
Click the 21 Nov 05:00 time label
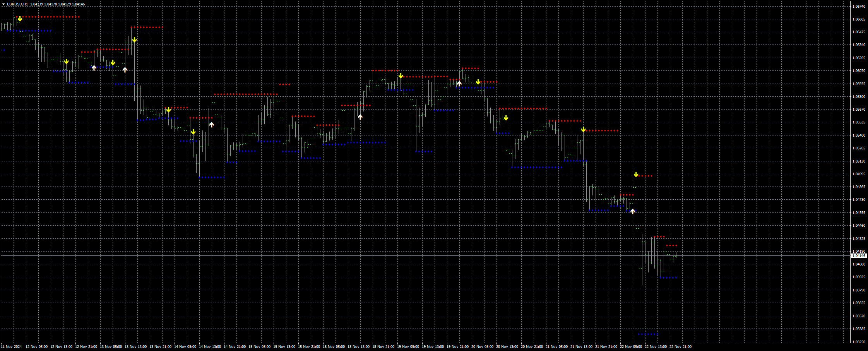[556, 347]
